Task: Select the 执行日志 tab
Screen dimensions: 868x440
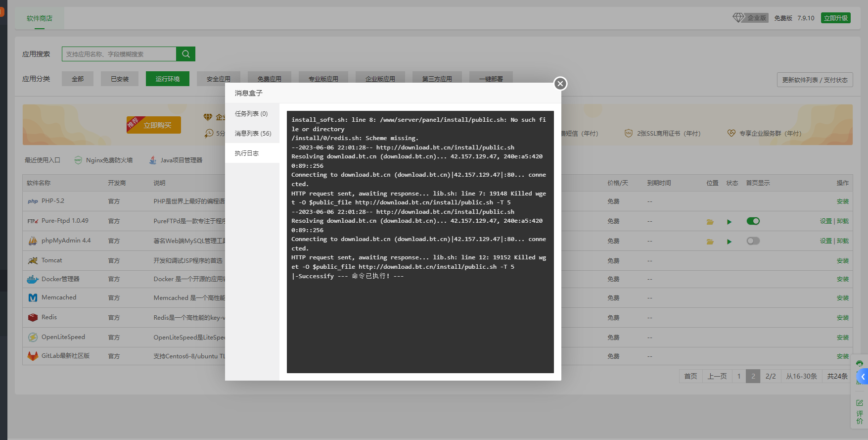Action: [252, 153]
